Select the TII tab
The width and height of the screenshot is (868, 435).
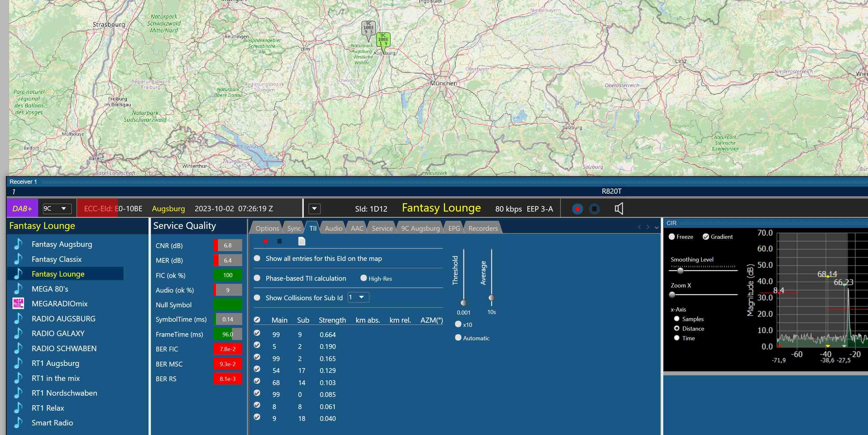[x=313, y=228]
